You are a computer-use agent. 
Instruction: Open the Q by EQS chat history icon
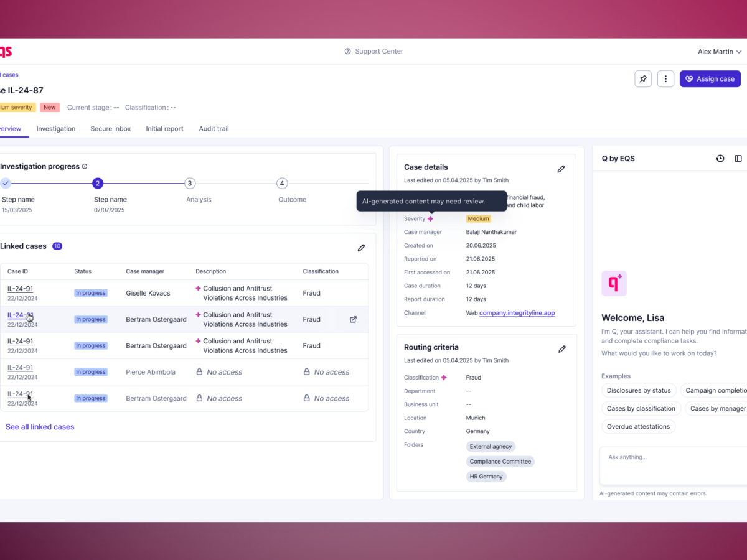click(x=720, y=159)
